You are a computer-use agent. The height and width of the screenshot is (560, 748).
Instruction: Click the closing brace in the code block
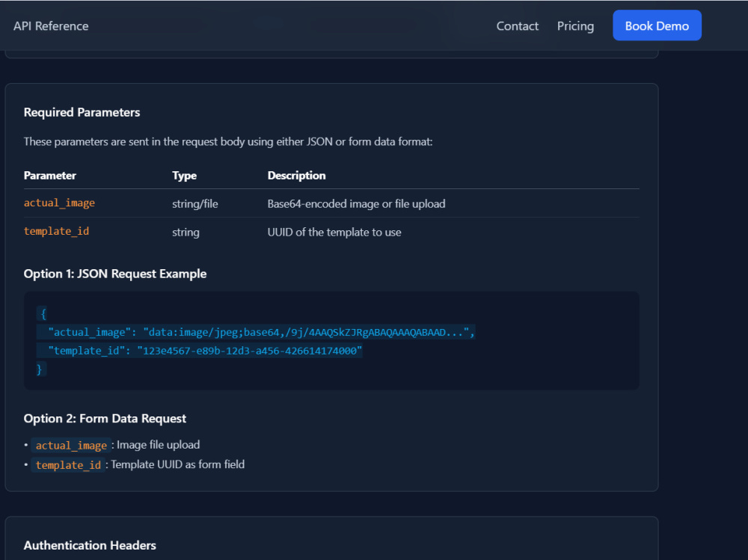40,369
